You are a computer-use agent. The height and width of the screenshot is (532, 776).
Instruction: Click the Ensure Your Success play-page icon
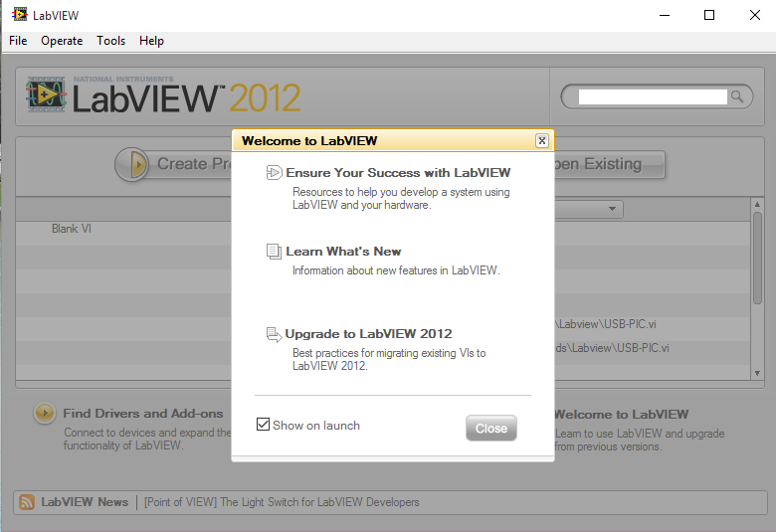click(274, 173)
